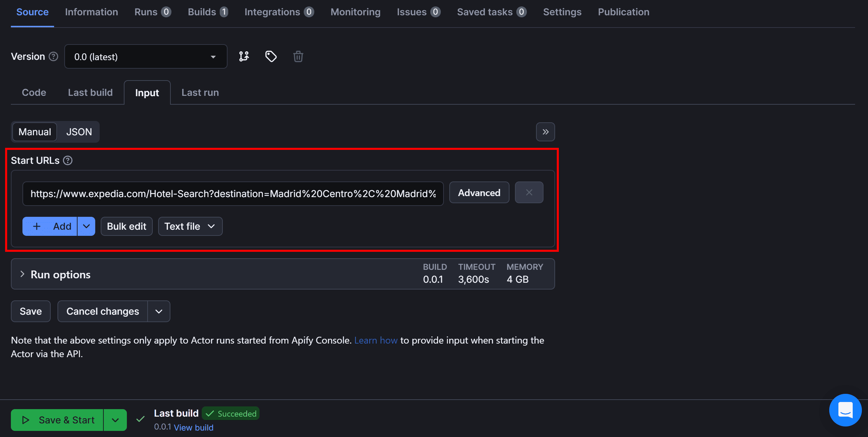Switch input editor to JSON view
Viewport: 868px width, 437px height.
pyautogui.click(x=79, y=132)
